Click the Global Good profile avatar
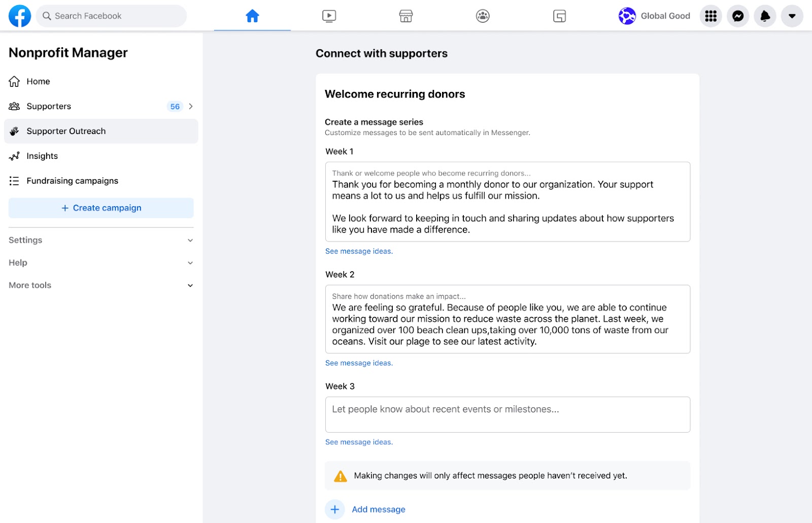 coord(627,16)
